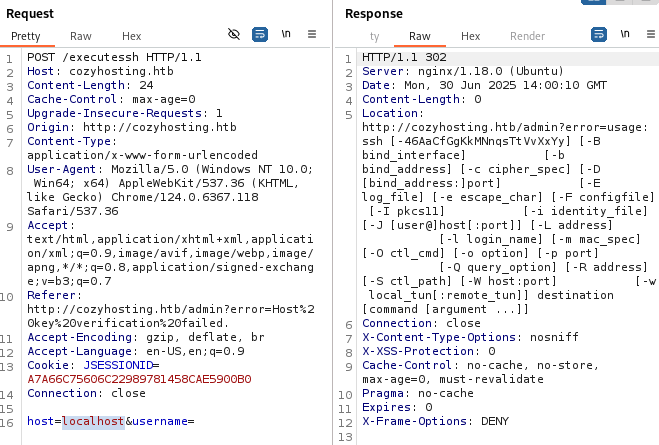659x445 pixels.
Task: Open Response pane hamburger options menu
Action: coord(651,34)
